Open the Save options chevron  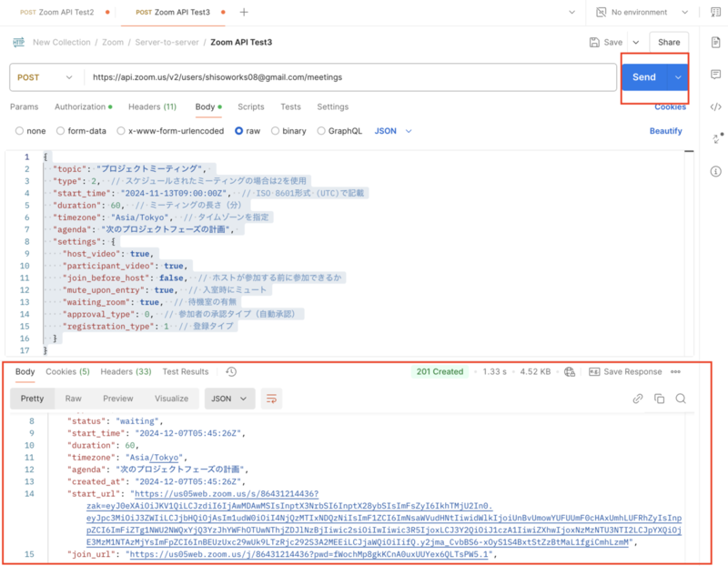pyautogui.click(x=636, y=42)
